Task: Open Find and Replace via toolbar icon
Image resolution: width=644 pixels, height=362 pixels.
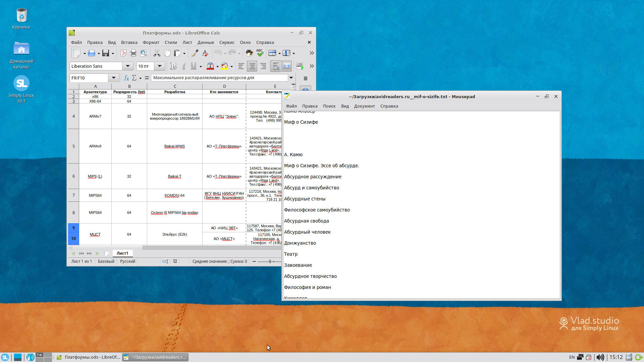Action: tap(250, 53)
